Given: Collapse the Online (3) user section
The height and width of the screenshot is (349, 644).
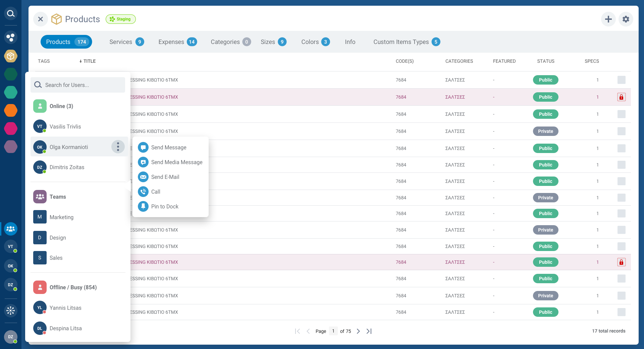Looking at the screenshot, I should click(x=61, y=106).
